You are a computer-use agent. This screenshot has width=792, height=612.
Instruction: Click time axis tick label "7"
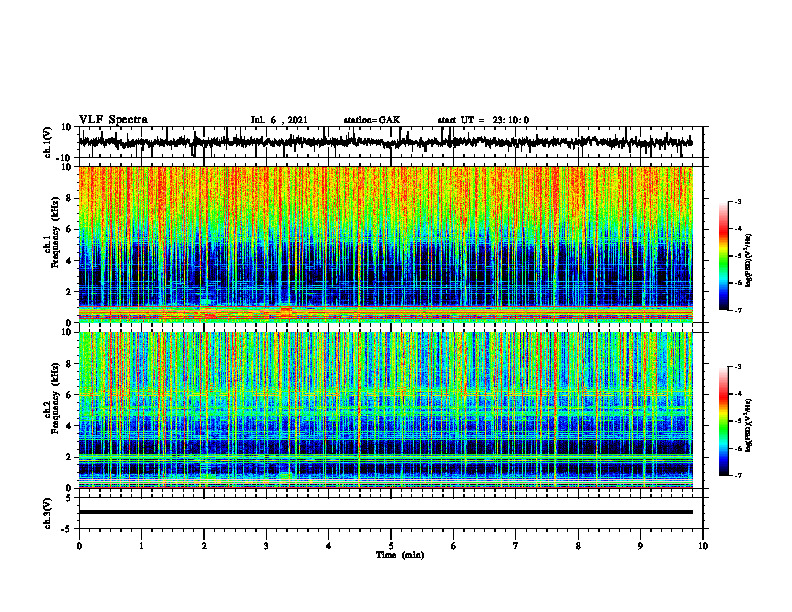pyautogui.click(x=516, y=546)
